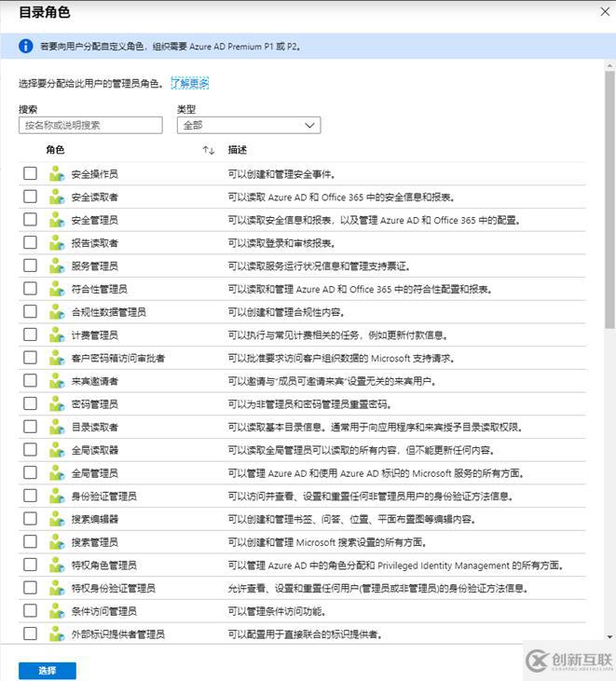Close the 目录角色 panel
This screenshot has height=681, width=616.
click(605, 12)
